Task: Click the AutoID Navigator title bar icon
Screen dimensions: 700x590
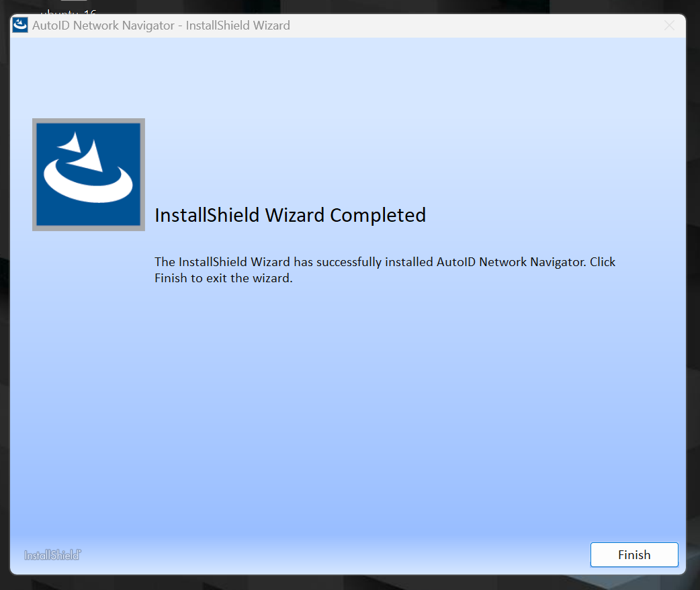Action: [20, 25]
